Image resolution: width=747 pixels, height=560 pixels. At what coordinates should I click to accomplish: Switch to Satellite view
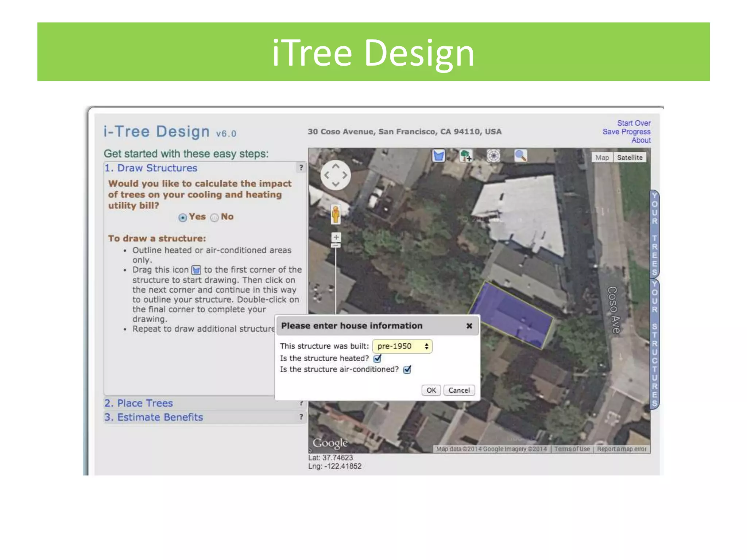pos(630,157)
